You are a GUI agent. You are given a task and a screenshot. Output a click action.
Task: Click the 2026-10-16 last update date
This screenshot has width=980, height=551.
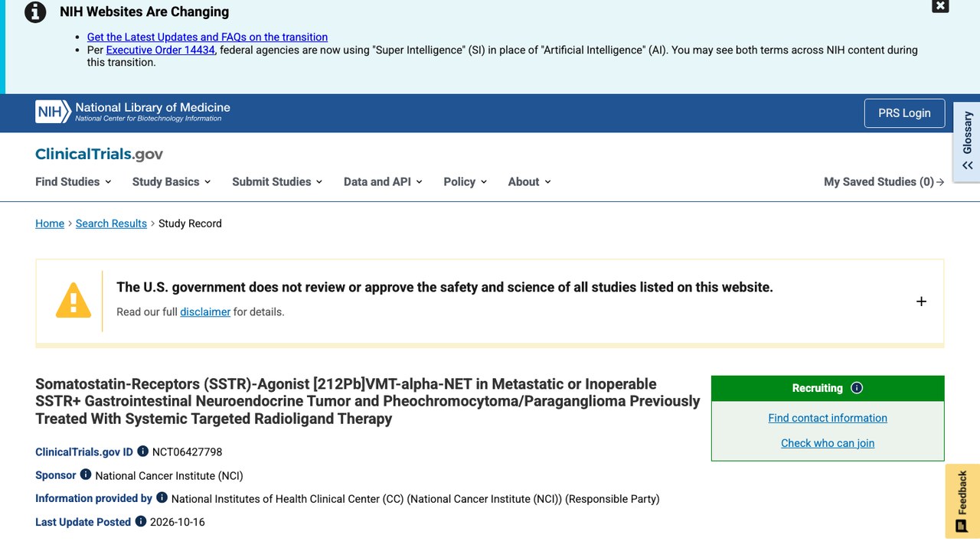click(x=178, y=522)
